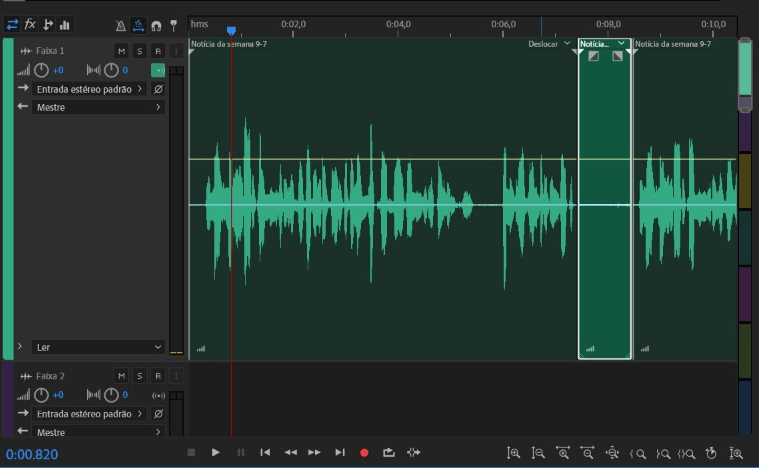Zoom to time with clock icon

(711, 453)
